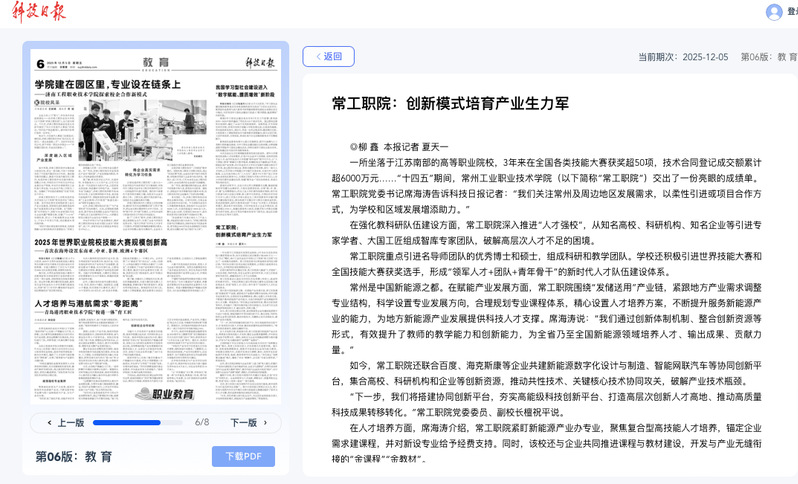This screenshot has height=484, width=798.
Task: Go to previous page with 上一版
Action: [65, 423]
